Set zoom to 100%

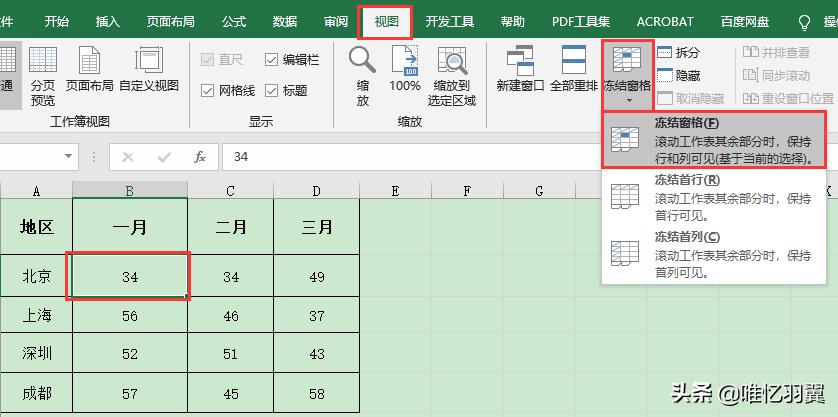pyautogui.click(x=405, y=70)
